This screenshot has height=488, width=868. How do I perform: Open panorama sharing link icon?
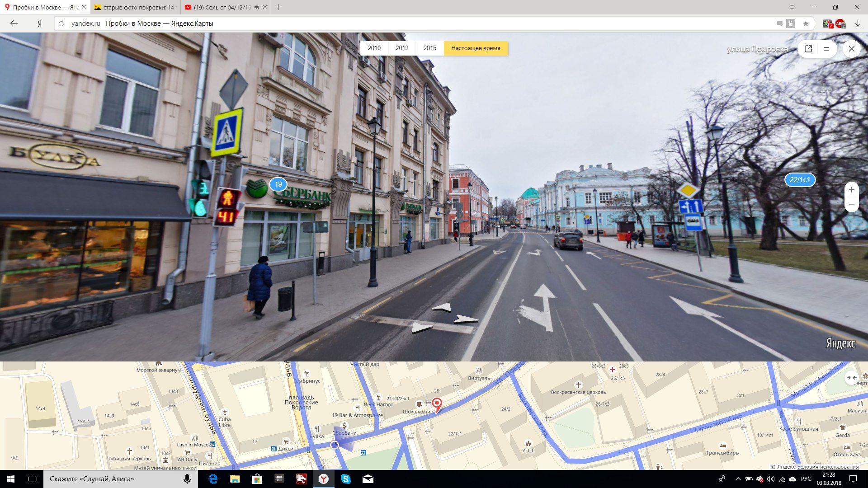point(808,49)
